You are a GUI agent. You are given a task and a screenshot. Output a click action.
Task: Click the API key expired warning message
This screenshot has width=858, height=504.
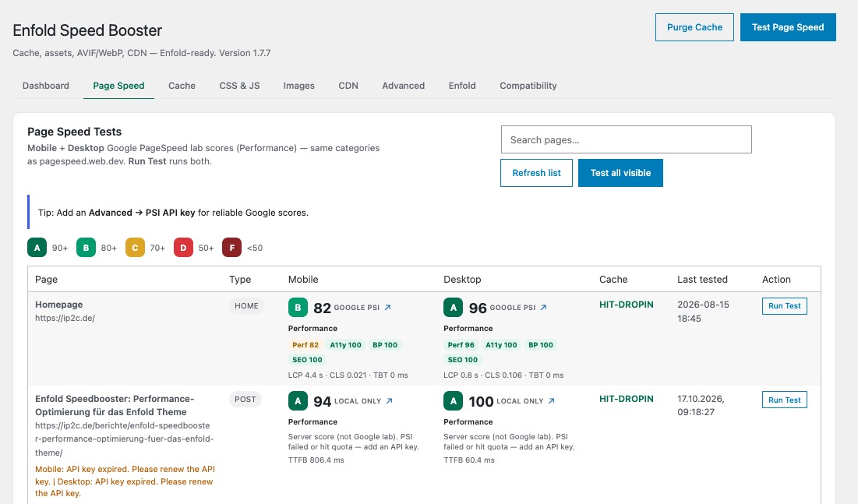pyautogui.click(x=125, y=481)
